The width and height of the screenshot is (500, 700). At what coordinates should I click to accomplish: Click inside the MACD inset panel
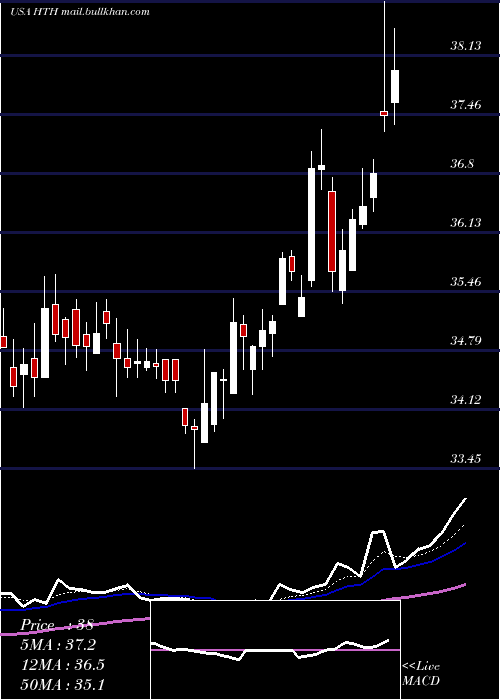[275, 650]
